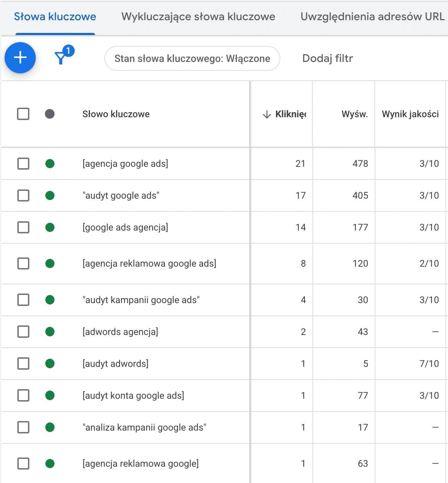The width and height of the screenshot is (448, 483).
Task: Tick checkbox for "audyt kampanii google ads"
Action: 23,300
